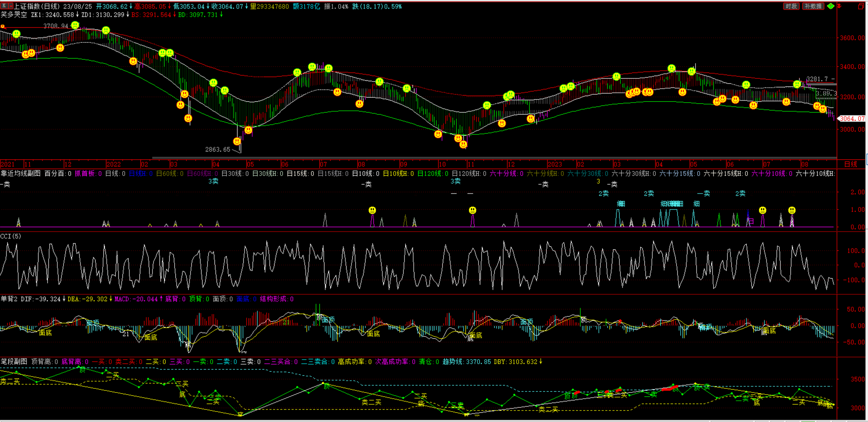Screen dimensions: 868x422
Task: Click the 笔段副图 indicator name
Action: point(14,361)
